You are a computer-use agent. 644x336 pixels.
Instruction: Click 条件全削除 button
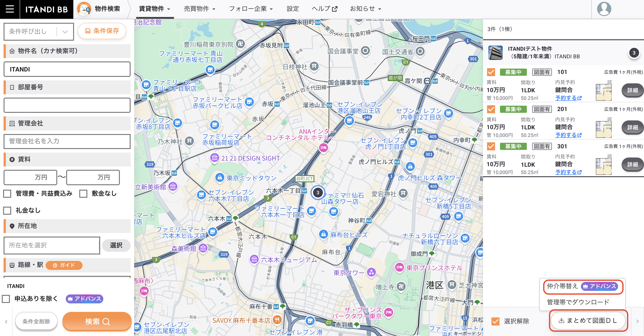pyautogui.click(x=36, y=321)
